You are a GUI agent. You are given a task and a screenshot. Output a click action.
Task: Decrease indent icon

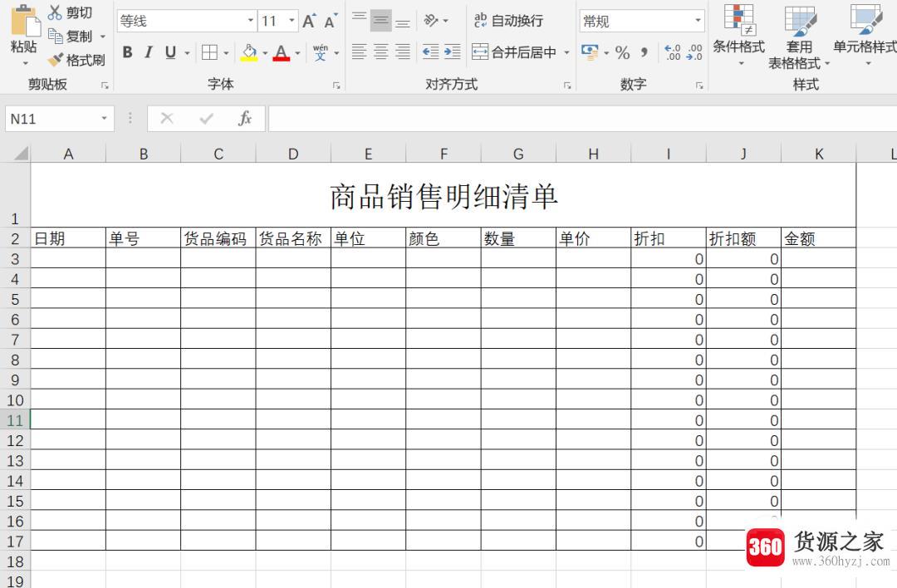click(x=430, y=52)
